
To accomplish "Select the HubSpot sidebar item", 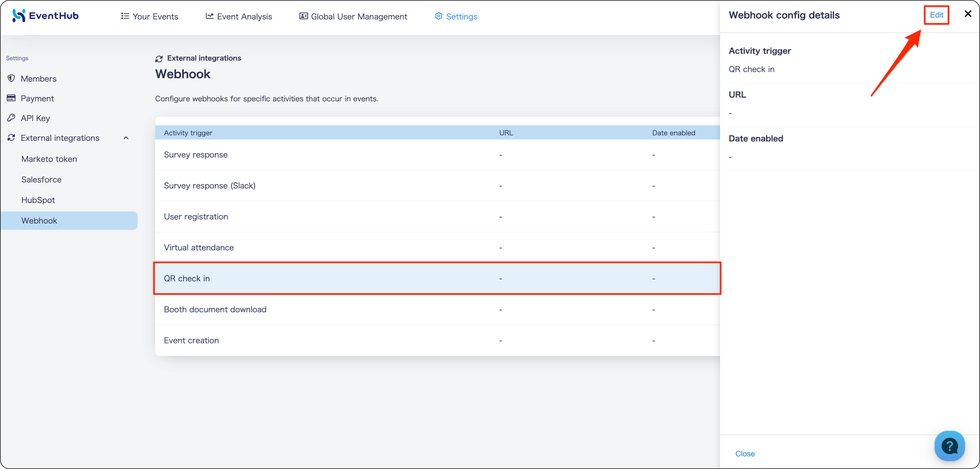I will (x=38, y=200).
